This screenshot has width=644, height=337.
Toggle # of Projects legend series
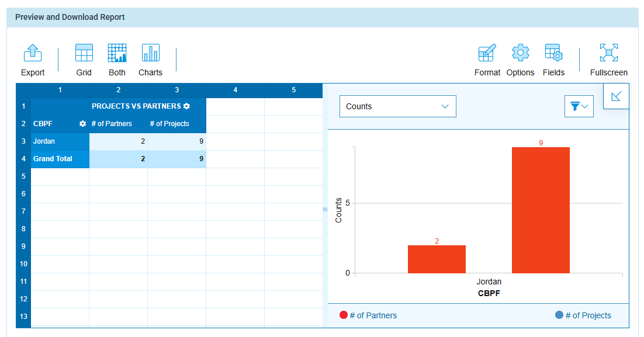click(583, 315)
